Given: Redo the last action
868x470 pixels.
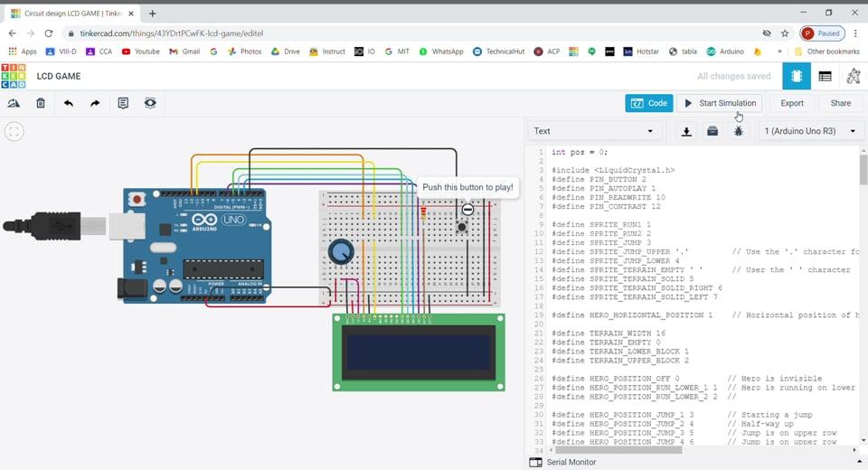Looking at the screenshot, I should pyautogui.click(x=95, y=104).
